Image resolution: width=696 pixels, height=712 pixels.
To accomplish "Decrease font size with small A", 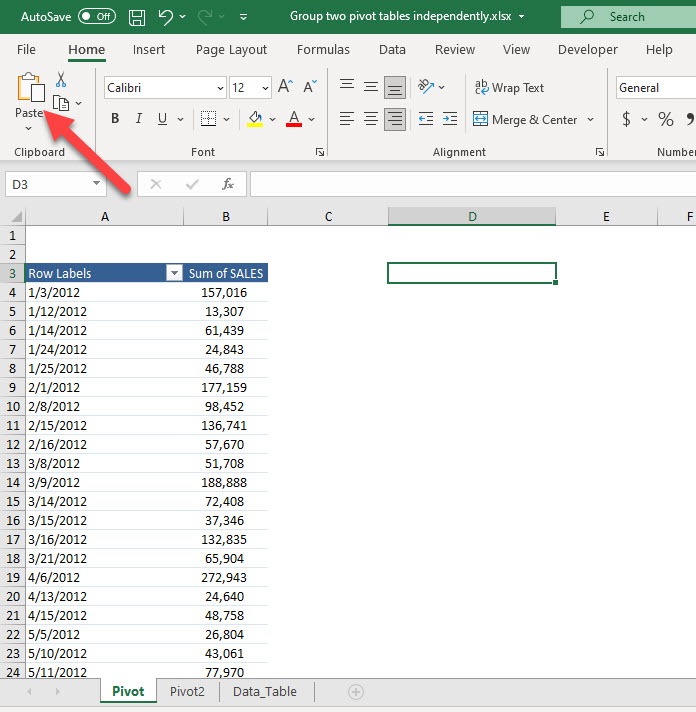I will pos(310,86).
